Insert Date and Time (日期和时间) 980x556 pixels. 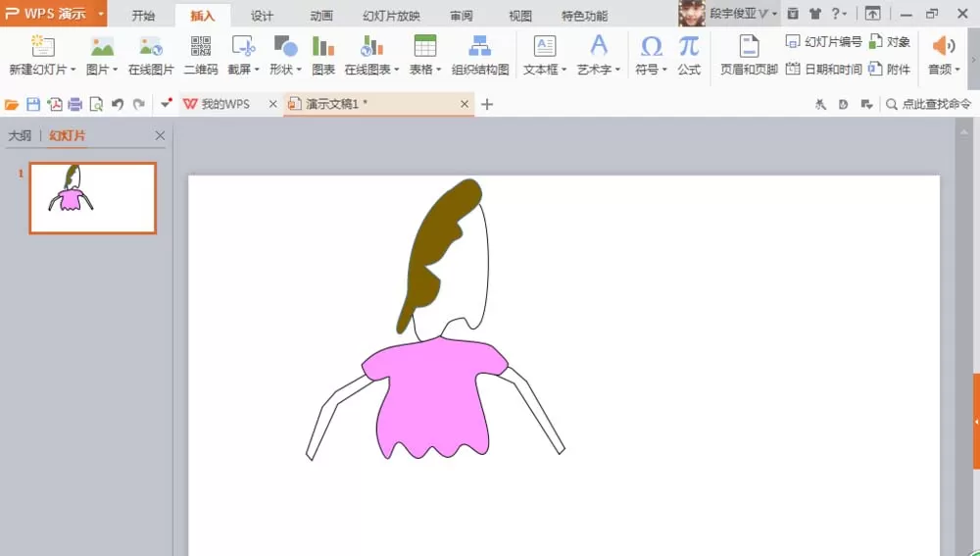(x=824, y=69)
